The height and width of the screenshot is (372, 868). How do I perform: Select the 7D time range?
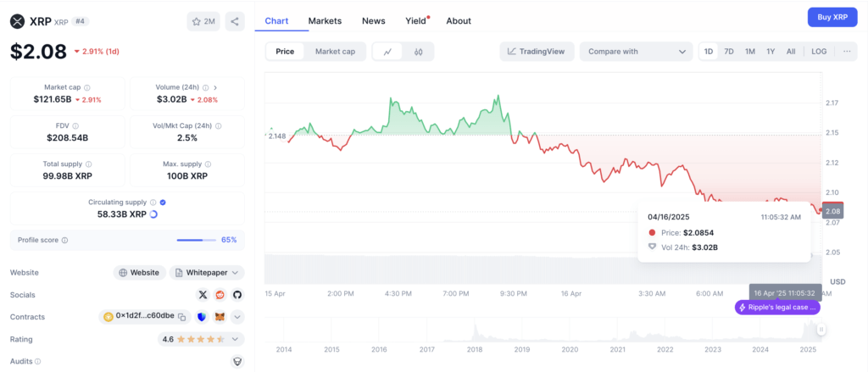tap(729, 52)
